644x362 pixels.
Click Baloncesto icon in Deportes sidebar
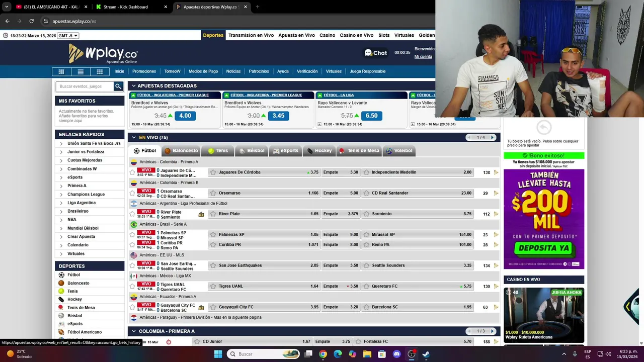click(61, 283)
